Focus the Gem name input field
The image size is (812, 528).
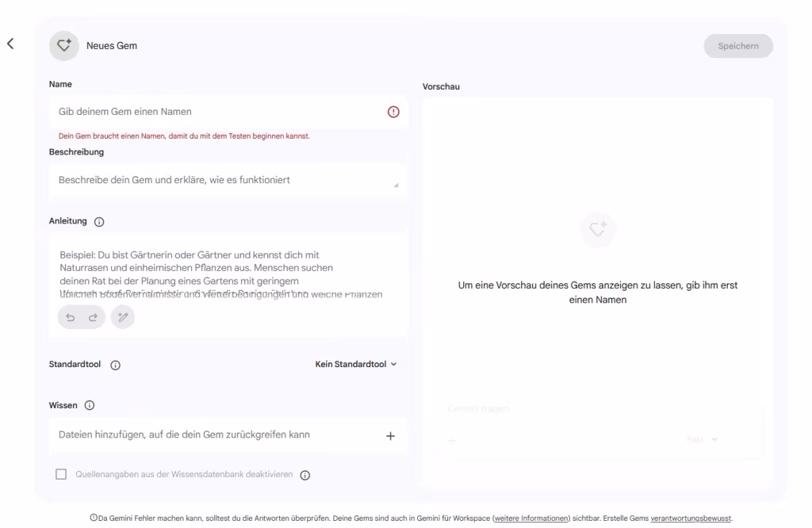click(228, 112)
